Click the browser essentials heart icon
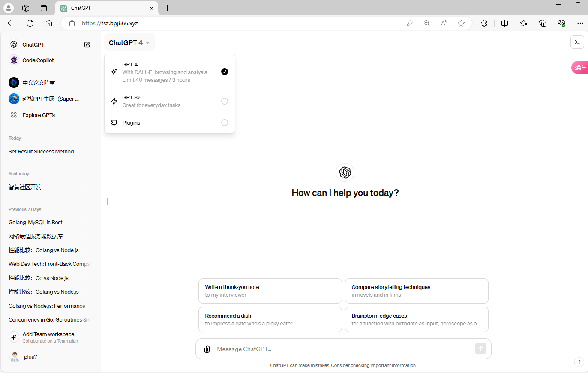588x373 pixels. (x=561, y=23)
